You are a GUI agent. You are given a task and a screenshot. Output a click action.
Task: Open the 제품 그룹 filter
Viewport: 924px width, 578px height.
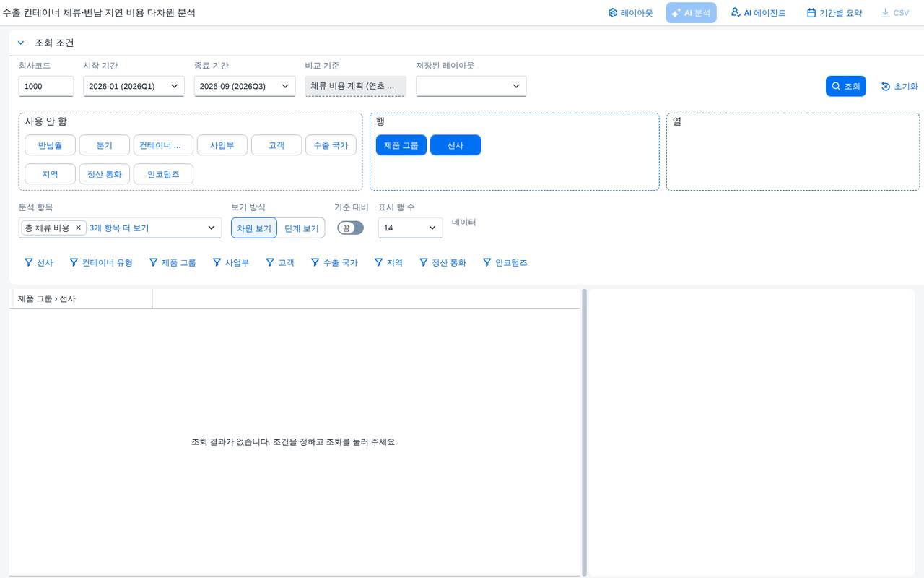[173, 262]
